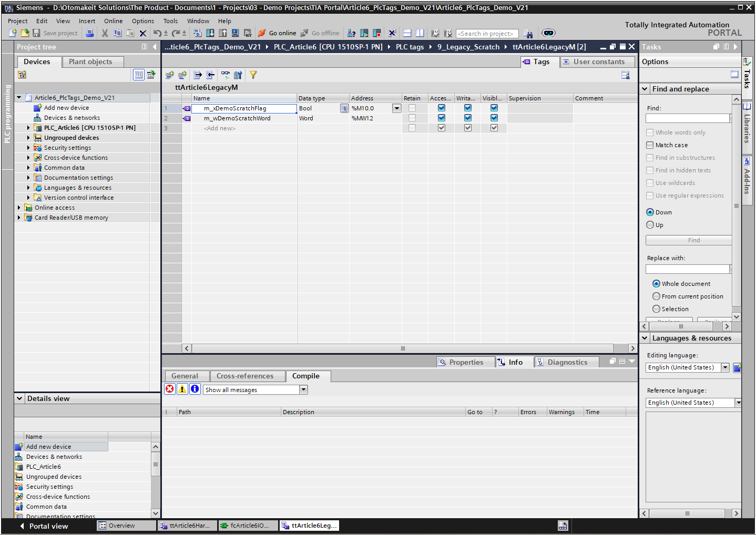
Task: Click Start simulation monitor icon
Action: pos(235,33)
